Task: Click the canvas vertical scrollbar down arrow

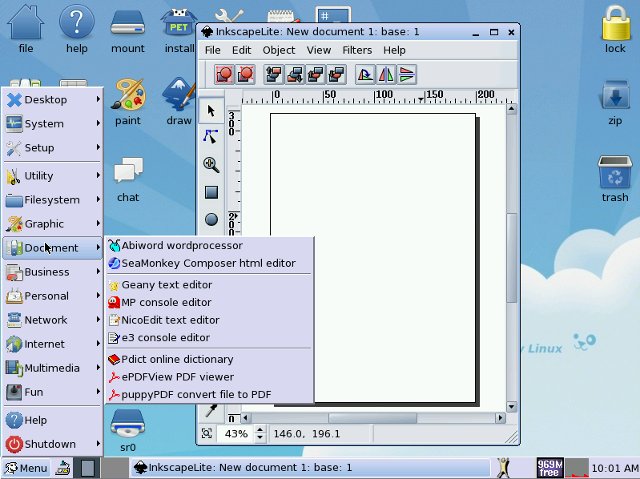Action: click(511, 407)
